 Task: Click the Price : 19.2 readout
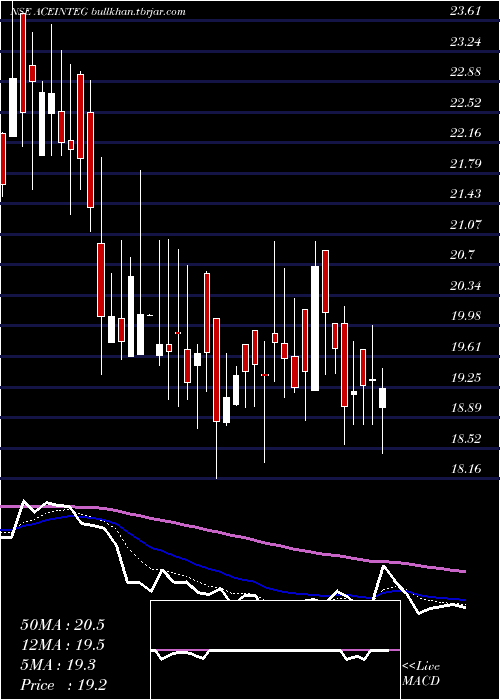[62, 685]
